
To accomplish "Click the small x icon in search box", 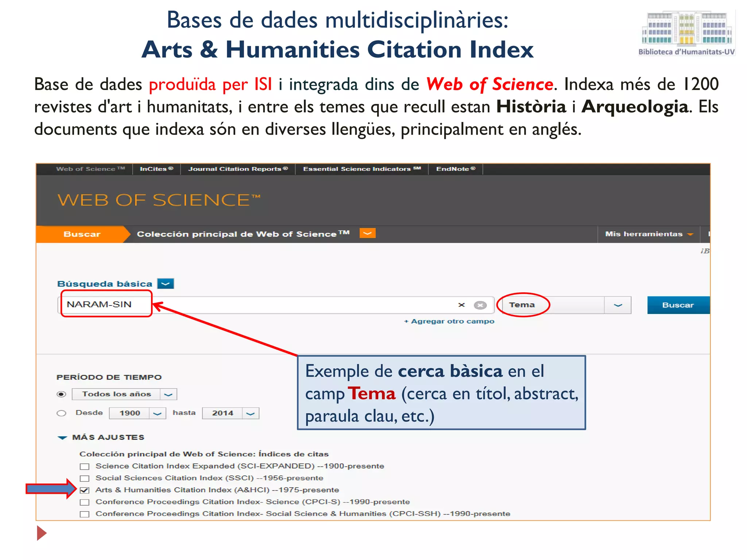I will click(x=461, y=305).
